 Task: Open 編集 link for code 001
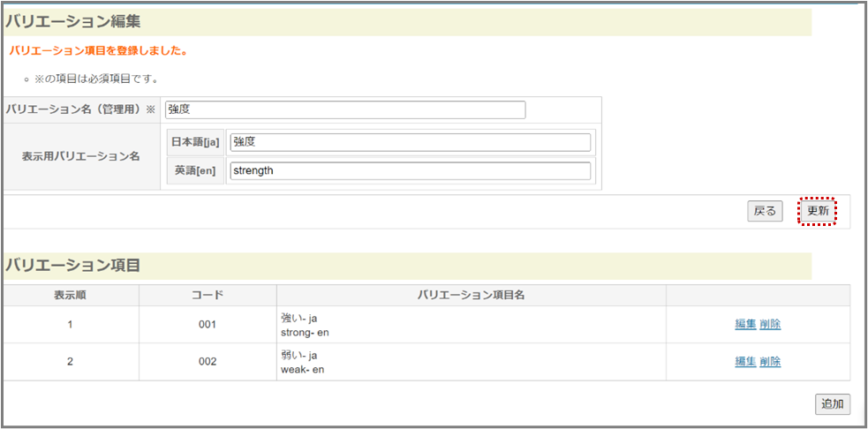745,324
